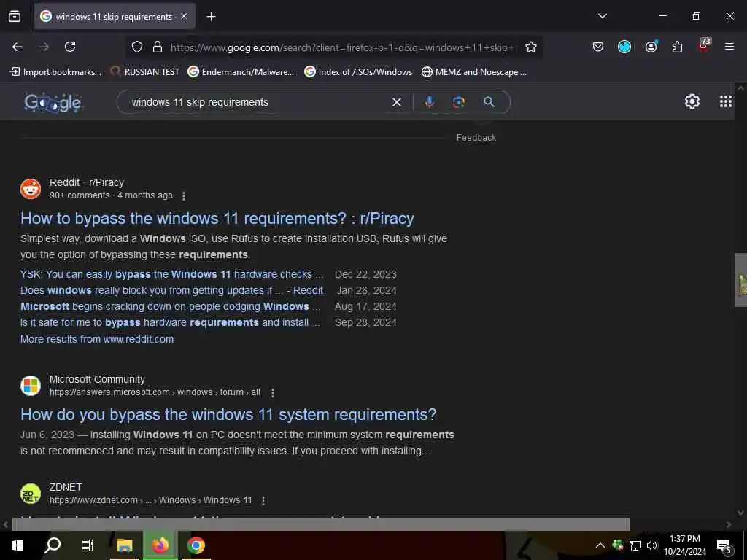Open Index of /ISOs/Windows bookmark

pos(358,72)
